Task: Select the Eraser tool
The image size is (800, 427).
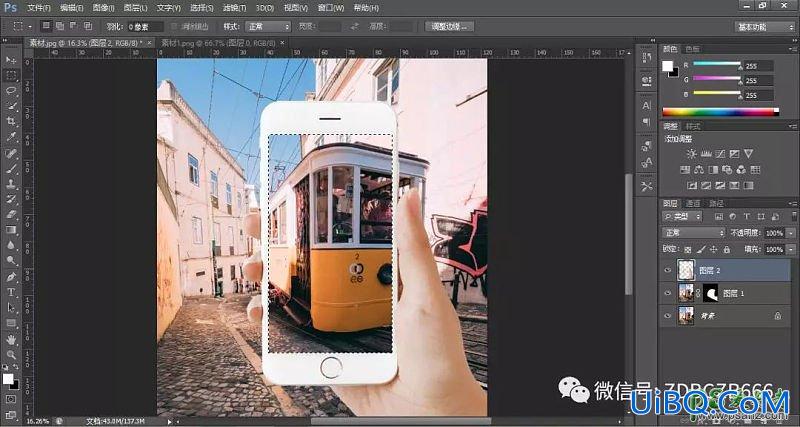Action: coord(11,214)
